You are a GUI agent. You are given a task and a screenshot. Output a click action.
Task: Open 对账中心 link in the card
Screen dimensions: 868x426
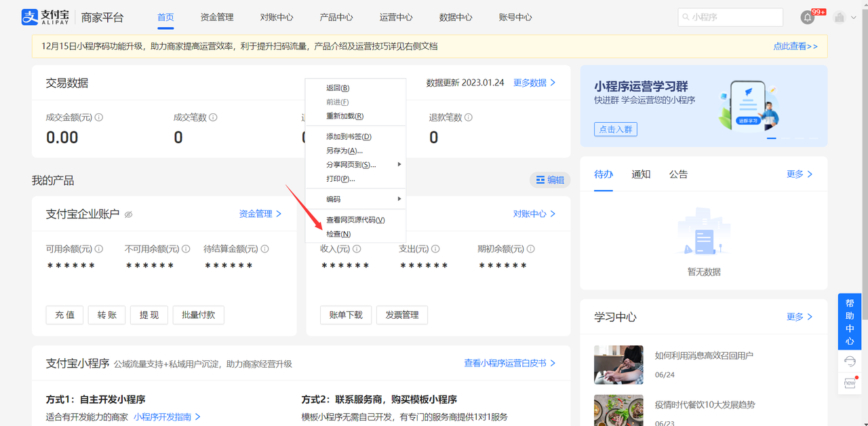(534, 214)
